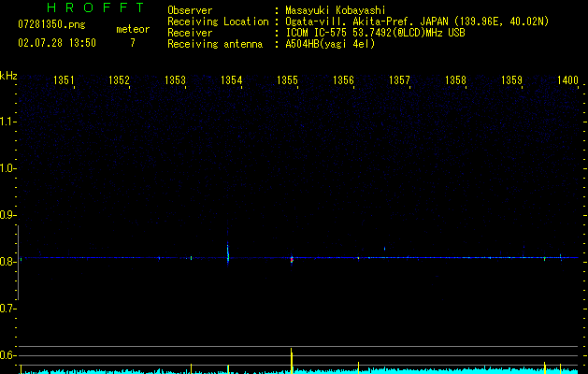Click the 0.6 kHz frequency label
The width and height of the screenshot is (588, 374).
click(x=7, y=355)
